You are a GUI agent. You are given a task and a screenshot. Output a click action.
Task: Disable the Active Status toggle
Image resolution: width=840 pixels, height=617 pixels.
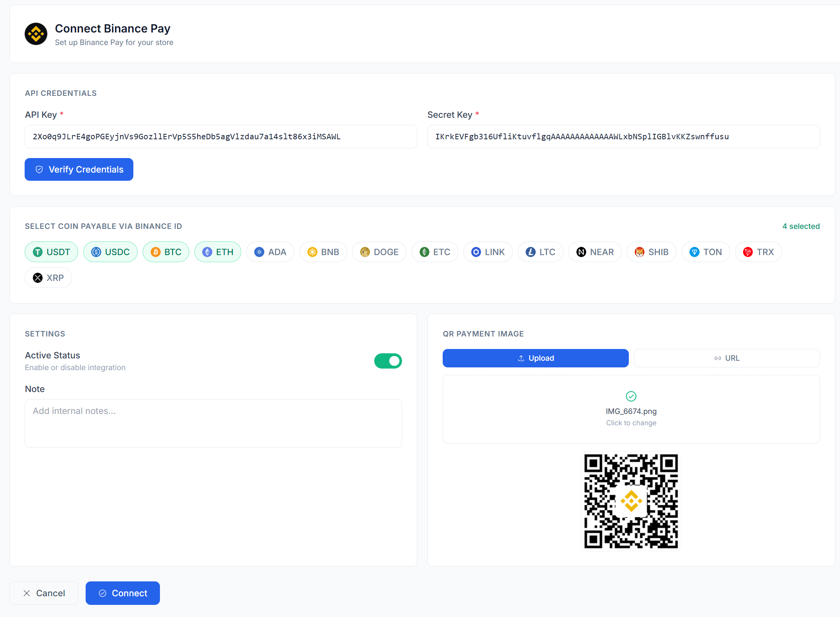(x=388, y=361)
